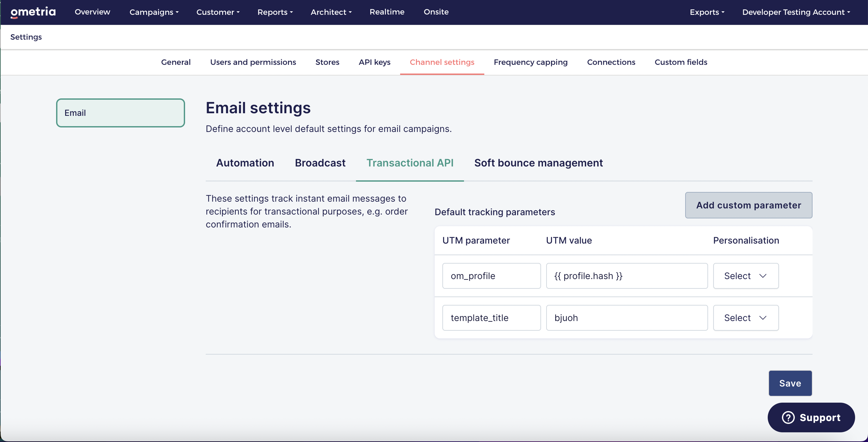
Task: Open the Realtime page
Action: click(x=387, y=12)
